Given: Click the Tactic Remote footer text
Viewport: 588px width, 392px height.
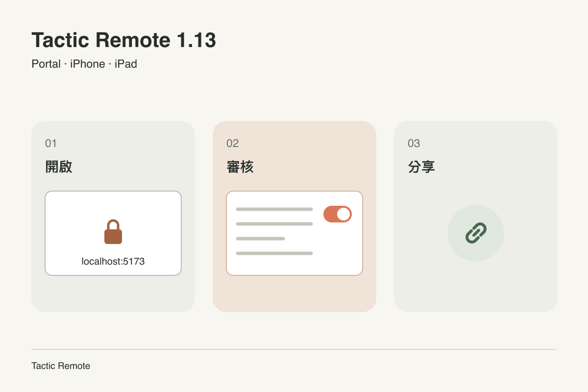Looking at the screenshot, I should (x=61, y=366).
